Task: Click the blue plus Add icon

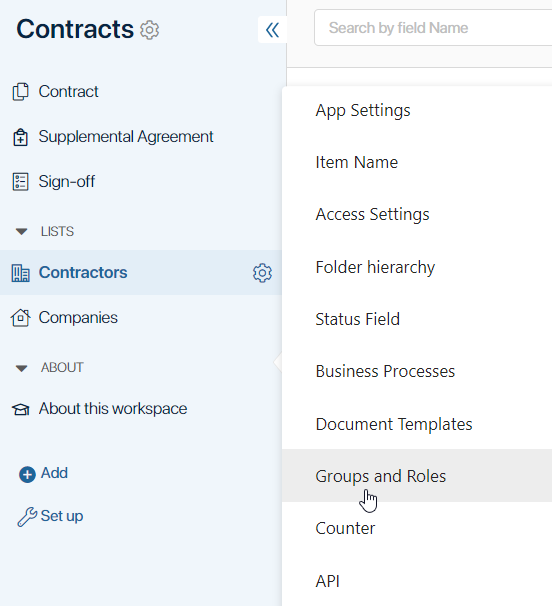Action: point(27,474)
